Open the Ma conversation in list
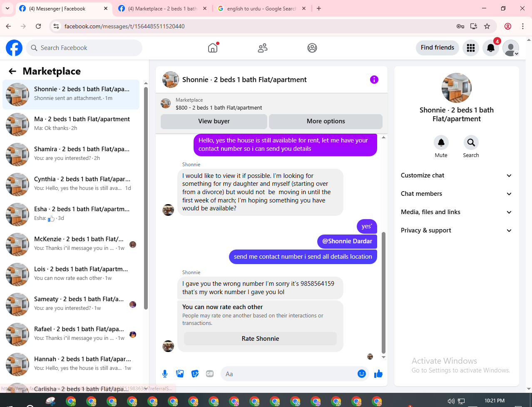This screenshot has height=407, width=532. pos(71,125)
